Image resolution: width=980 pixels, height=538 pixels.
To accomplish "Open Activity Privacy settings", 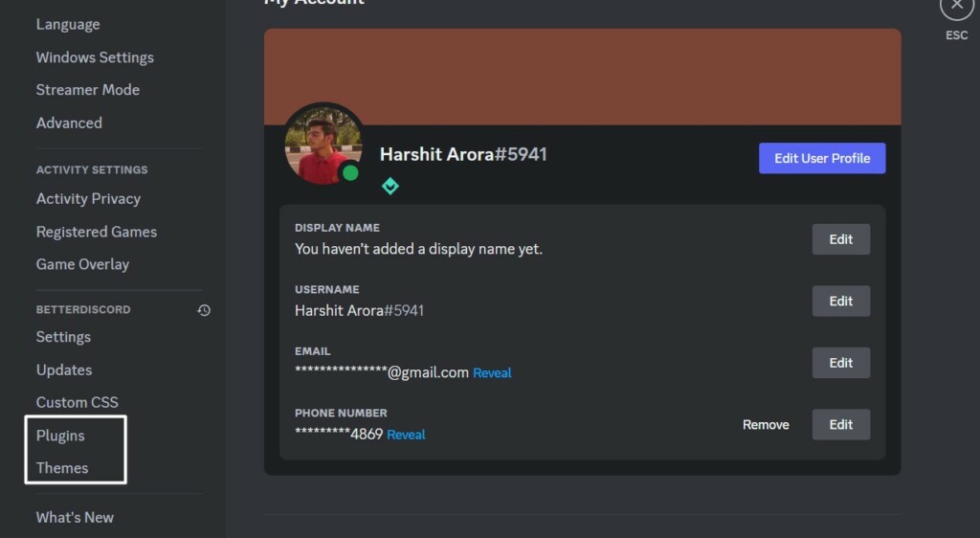I will click(x=88, y=199).
